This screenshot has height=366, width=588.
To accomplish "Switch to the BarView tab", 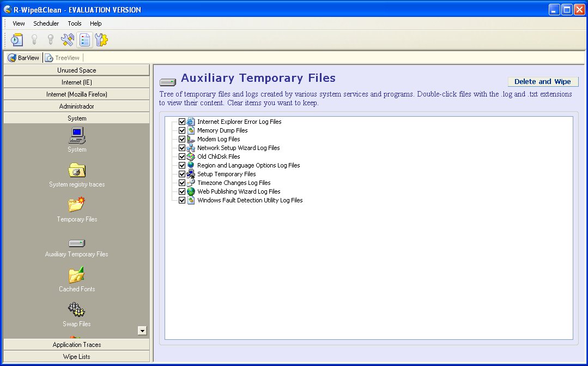I will (23, 58).
